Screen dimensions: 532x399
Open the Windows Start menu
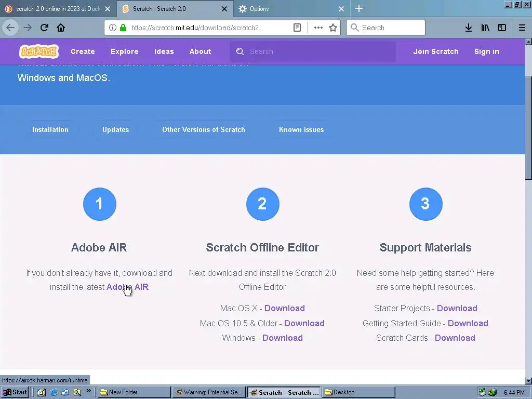click(15, 392)
